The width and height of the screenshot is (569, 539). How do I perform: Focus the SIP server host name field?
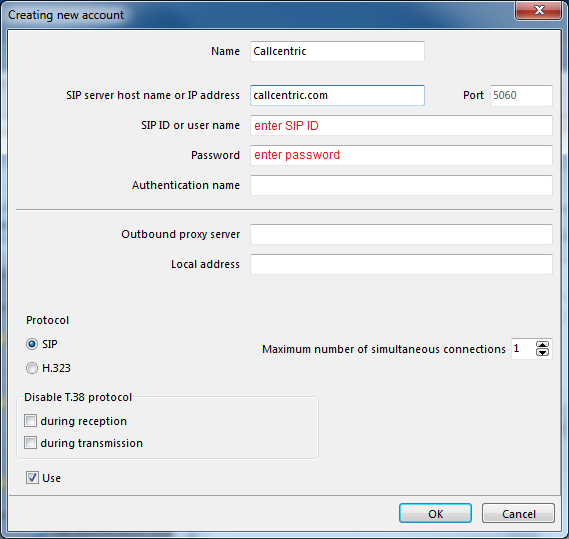(337, 95)
